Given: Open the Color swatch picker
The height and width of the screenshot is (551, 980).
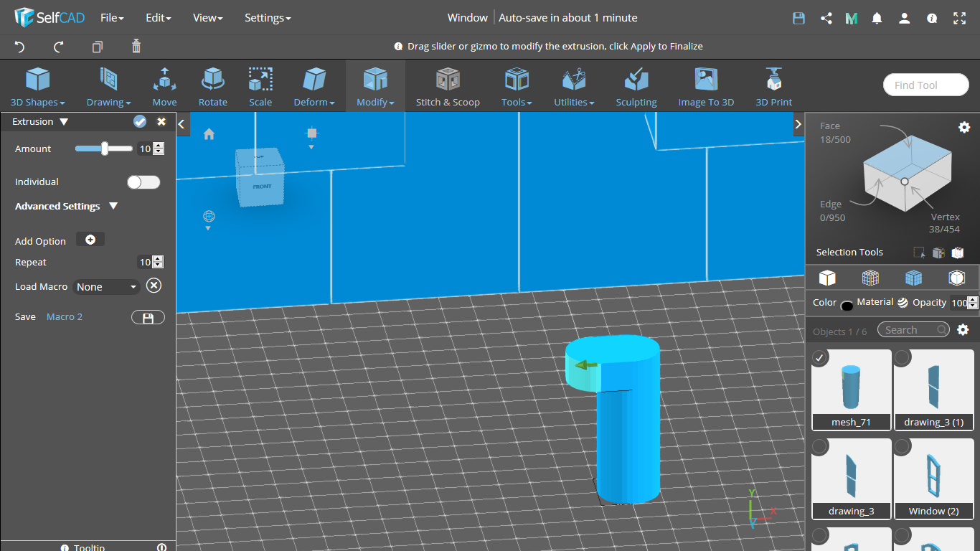Looking at the screenshot, I should [847, 305].
